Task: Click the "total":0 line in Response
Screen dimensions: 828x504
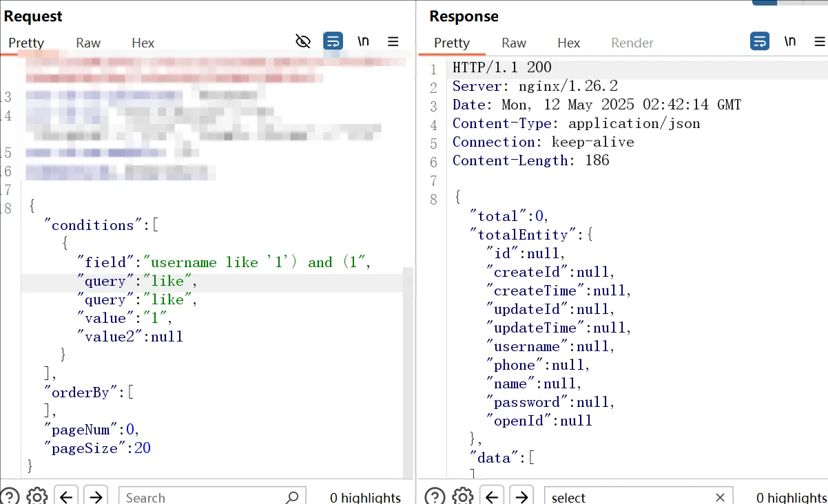Action: pos(510,216)
